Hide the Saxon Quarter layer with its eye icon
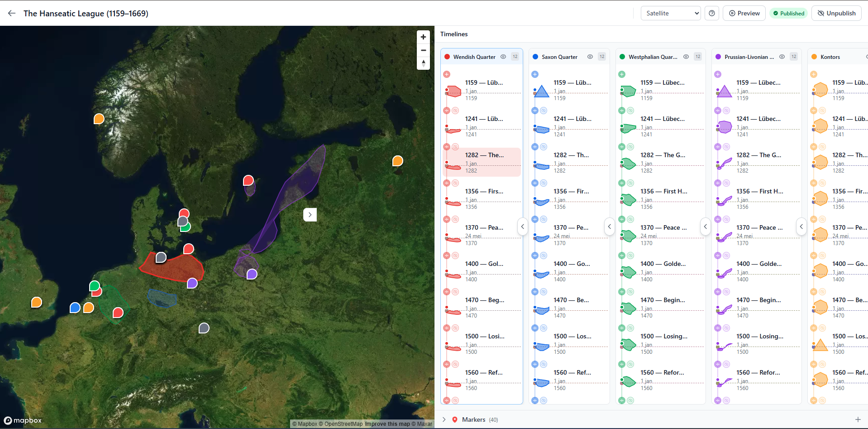Image resolution: width=868 pixels, height=429 pixels. [590, 57]
